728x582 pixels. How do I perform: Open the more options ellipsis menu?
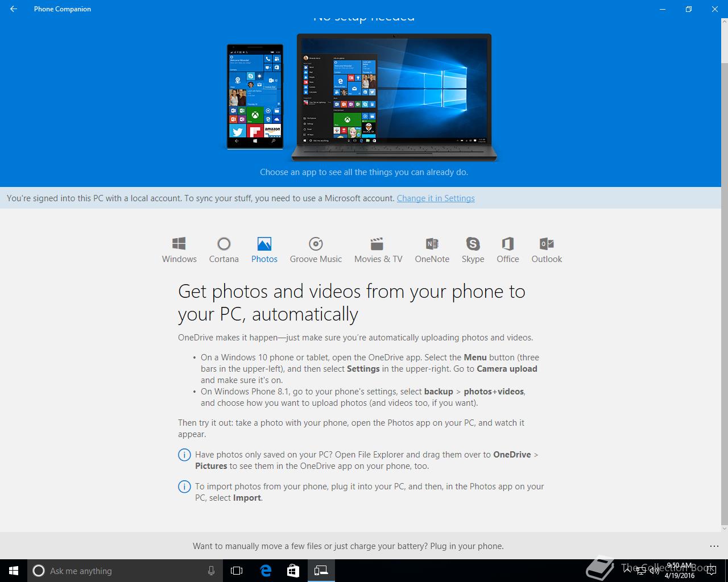tap(714, 546)
